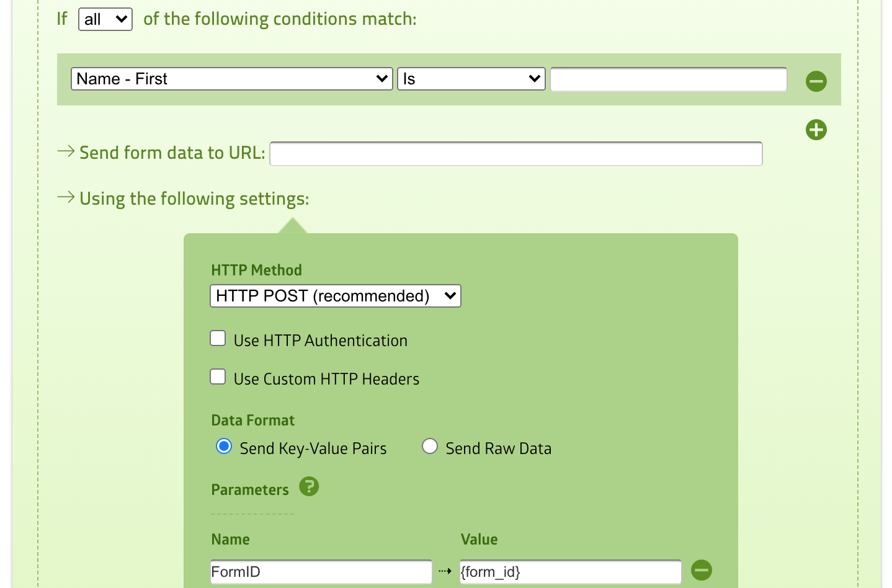Add a new condition with plus icon
Image resolution: width=892 pixels, height=588 pixels.
click(x=816, y=130)
